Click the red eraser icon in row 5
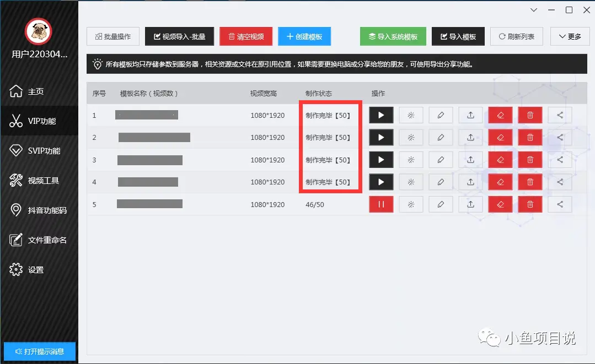The width and height of the screenshot is (595, 364). tap(501, 204)
